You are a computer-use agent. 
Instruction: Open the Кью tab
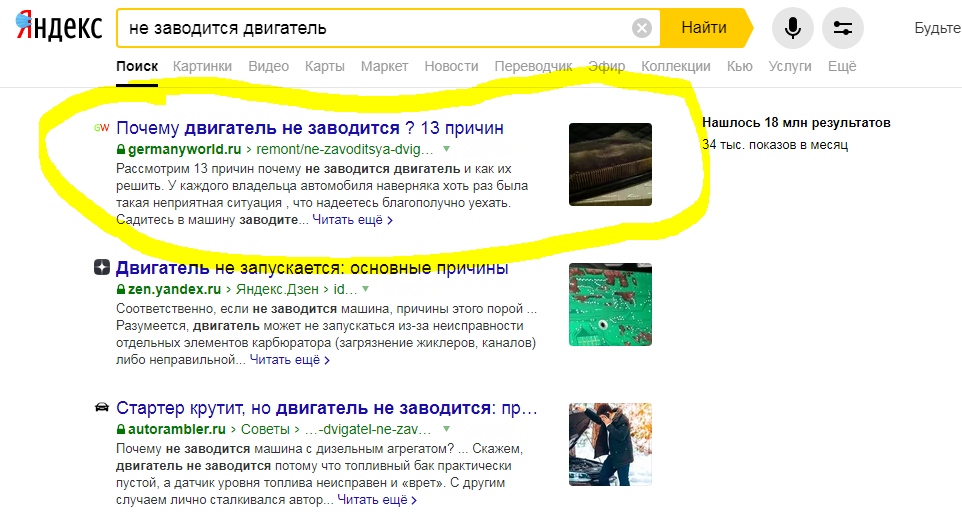coord(739,66)
